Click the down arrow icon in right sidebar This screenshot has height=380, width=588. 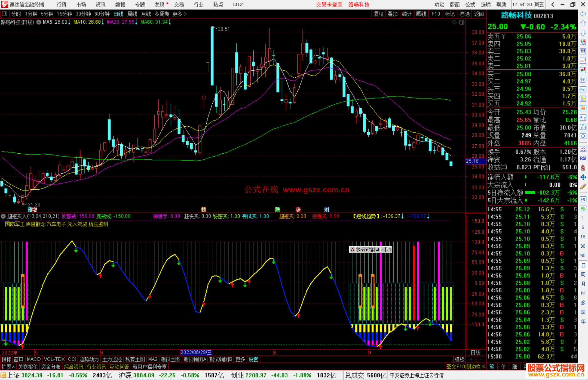[583, 33]
